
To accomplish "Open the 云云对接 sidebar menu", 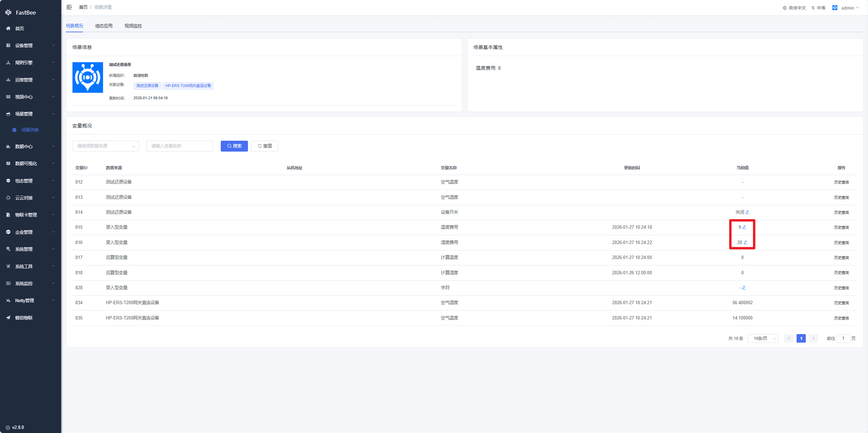I will tap(31, 198).
